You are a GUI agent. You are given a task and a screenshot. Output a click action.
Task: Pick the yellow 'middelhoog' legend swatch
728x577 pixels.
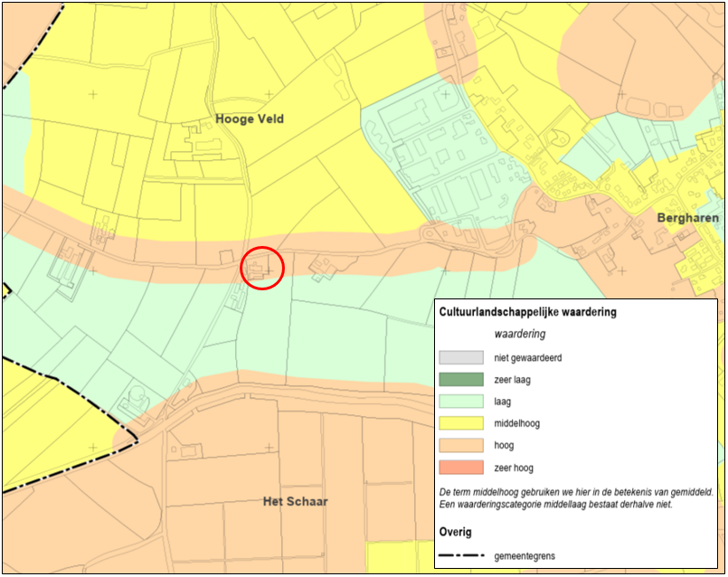pyautogui.click(x=461, y=423)
